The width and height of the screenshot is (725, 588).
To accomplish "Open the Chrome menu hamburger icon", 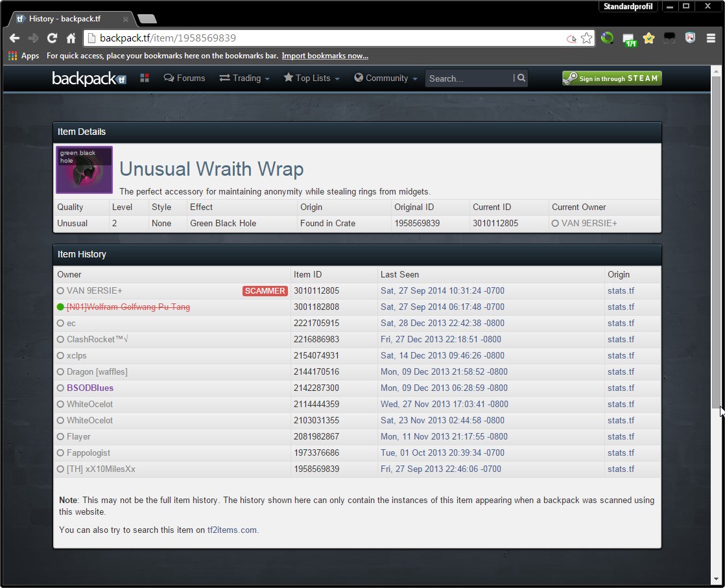I will tap(711, 38).
